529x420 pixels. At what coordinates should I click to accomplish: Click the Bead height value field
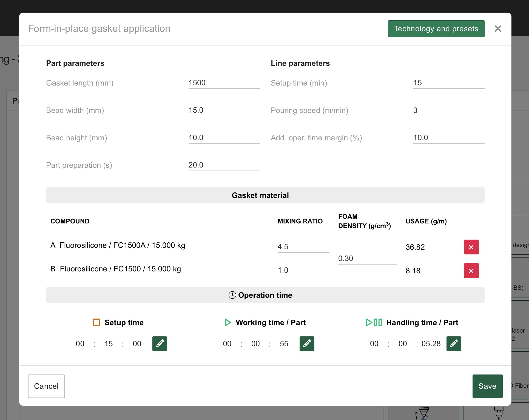[x=224, y=138]
